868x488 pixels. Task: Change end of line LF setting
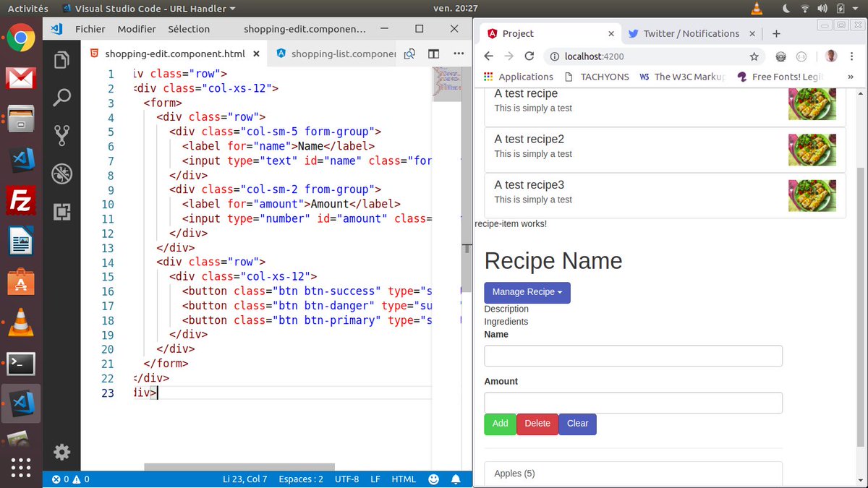click(375, 479)
